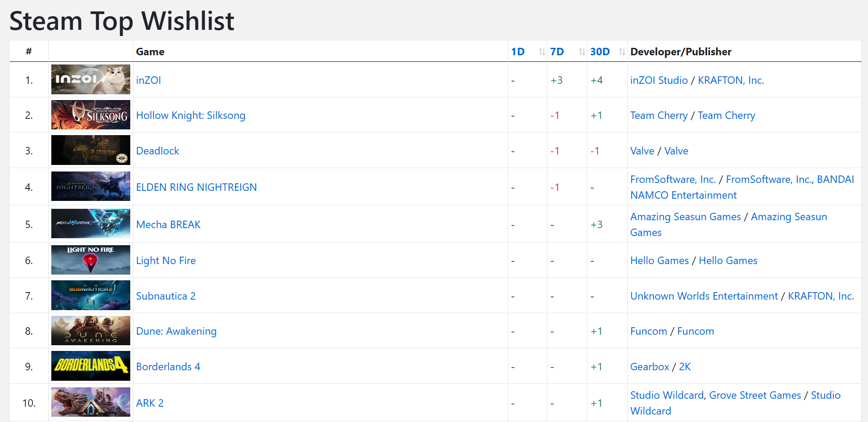Sort table by 7D column arrows
Screen dimensions: 868x422
click(582, 52)
